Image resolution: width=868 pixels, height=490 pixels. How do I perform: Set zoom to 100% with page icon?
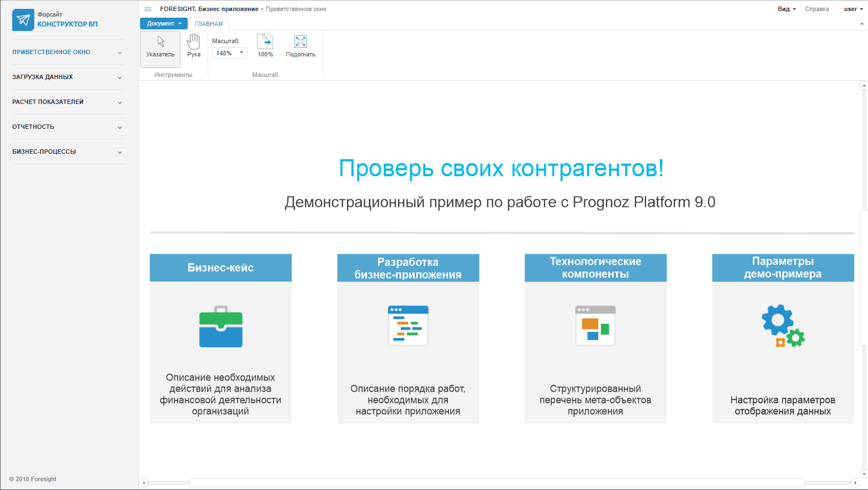(x=265, y=45)
